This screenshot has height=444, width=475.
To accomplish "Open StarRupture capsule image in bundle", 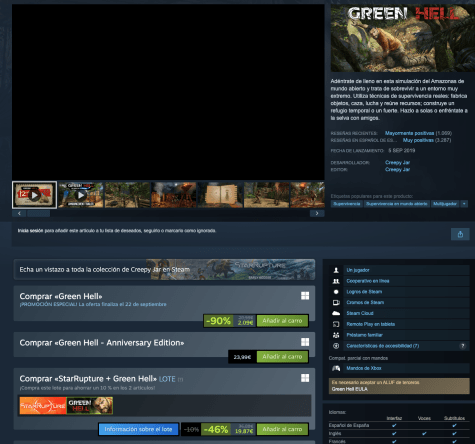I will coord(43,406).
